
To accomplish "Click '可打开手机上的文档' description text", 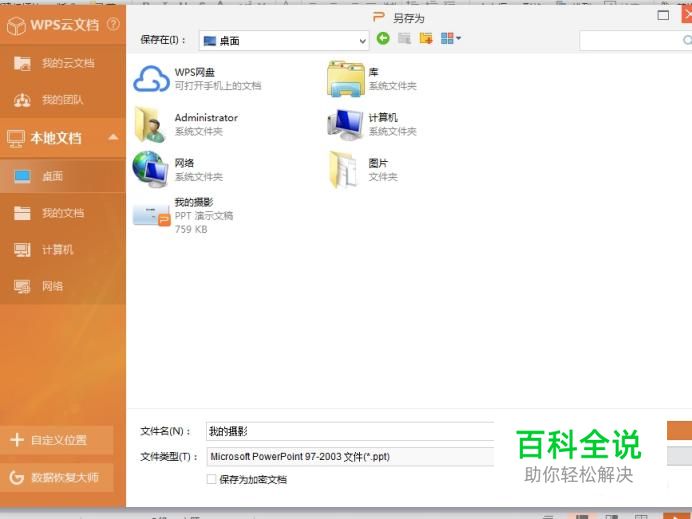I will (x=218, y=86).
